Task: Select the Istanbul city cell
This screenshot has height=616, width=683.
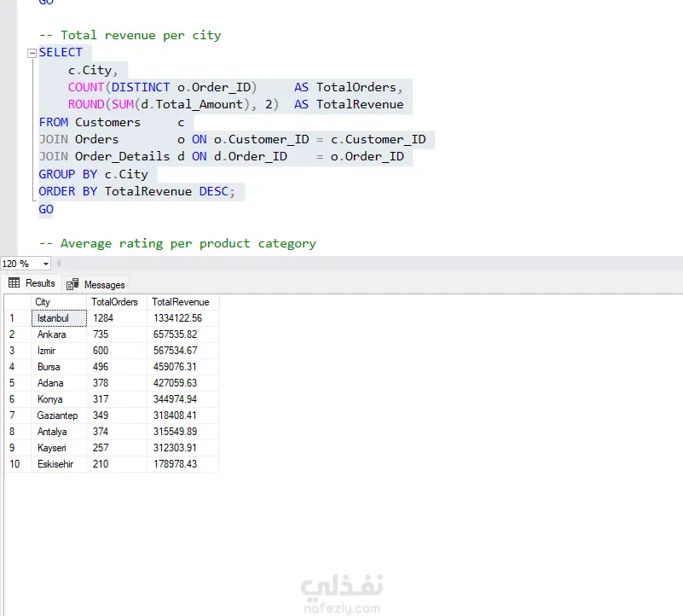Action: [x=59, y=318]
